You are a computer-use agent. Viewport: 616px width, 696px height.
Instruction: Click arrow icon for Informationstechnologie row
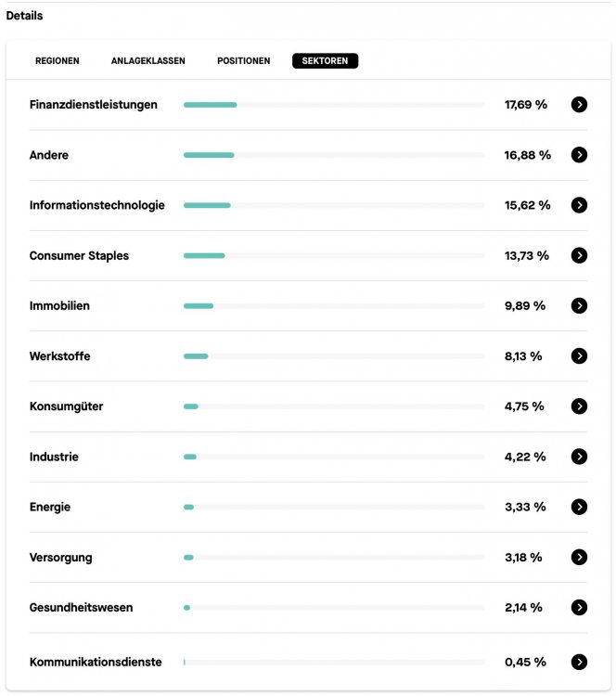click(579, 205)
